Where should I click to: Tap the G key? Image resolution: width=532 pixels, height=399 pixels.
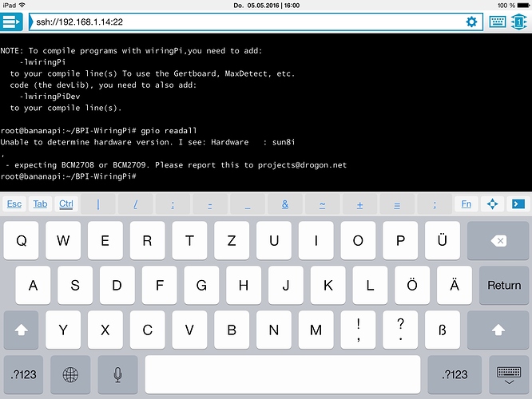(x=201, y=285)
